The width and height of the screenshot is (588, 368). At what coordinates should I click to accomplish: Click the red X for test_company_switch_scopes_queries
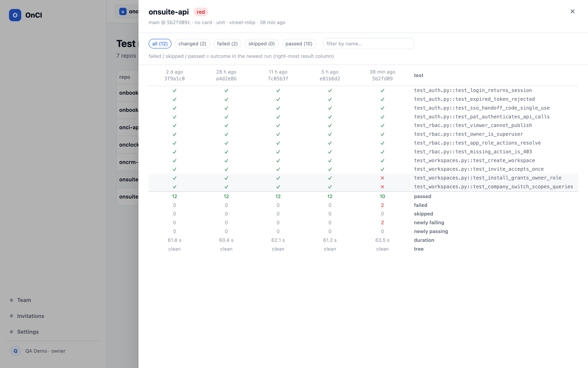click(x=382, y=187)
